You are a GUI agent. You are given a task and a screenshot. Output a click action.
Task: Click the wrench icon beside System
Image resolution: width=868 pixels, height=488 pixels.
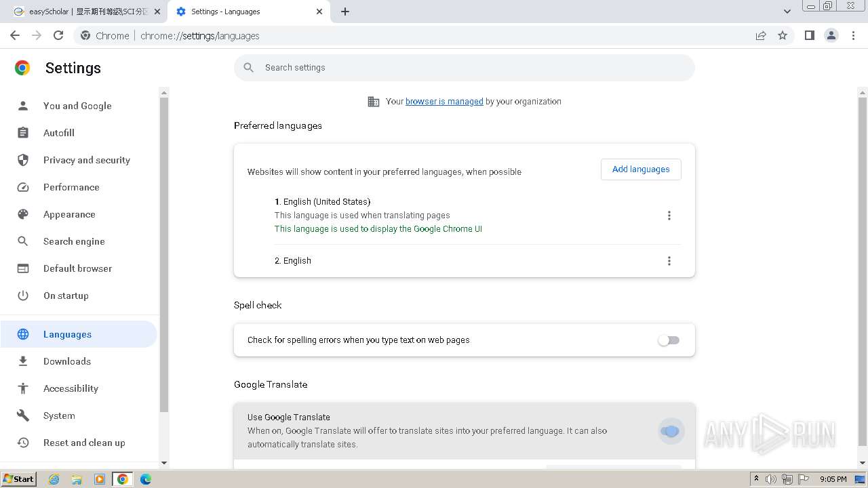coord(23,415)
